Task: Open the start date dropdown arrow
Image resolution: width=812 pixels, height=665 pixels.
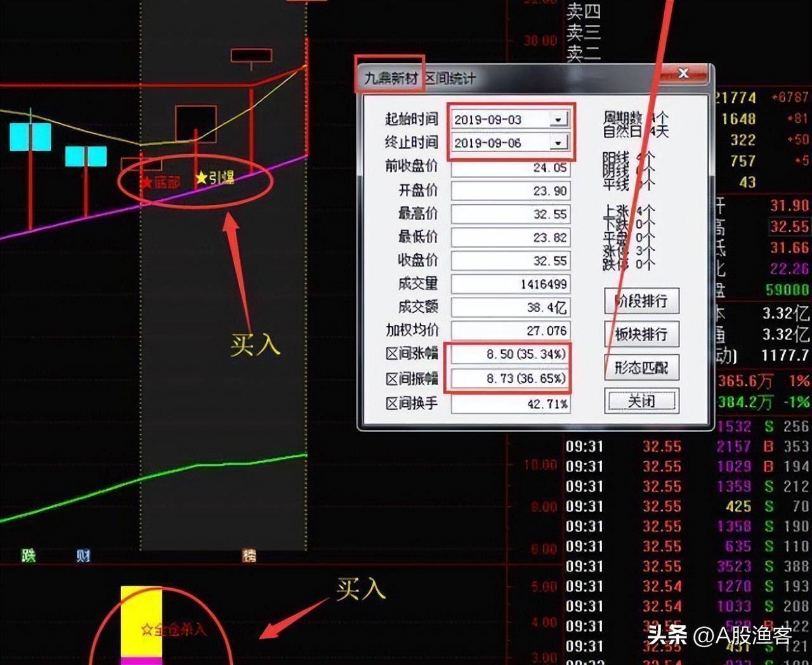Action: point(558,119)
